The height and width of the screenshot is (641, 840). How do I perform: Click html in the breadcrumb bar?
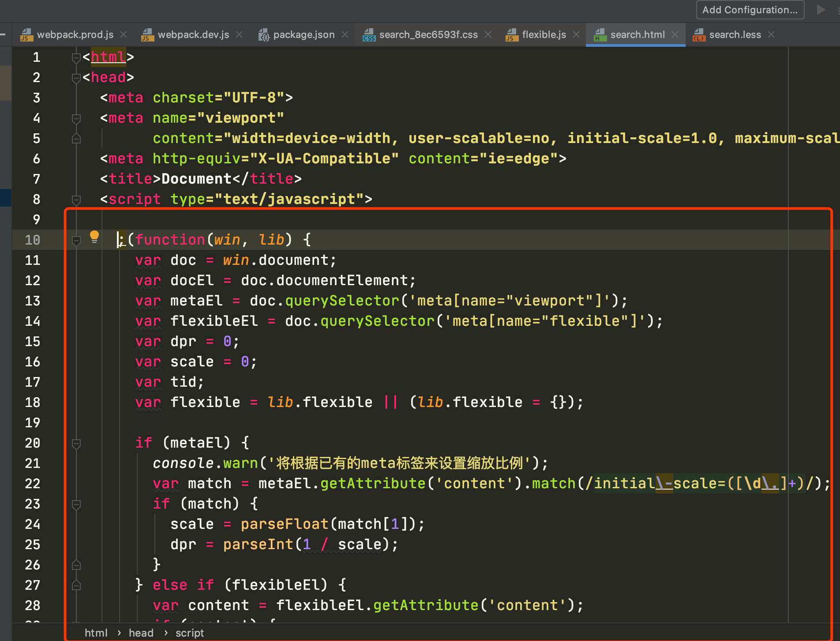tap(96, 633)
